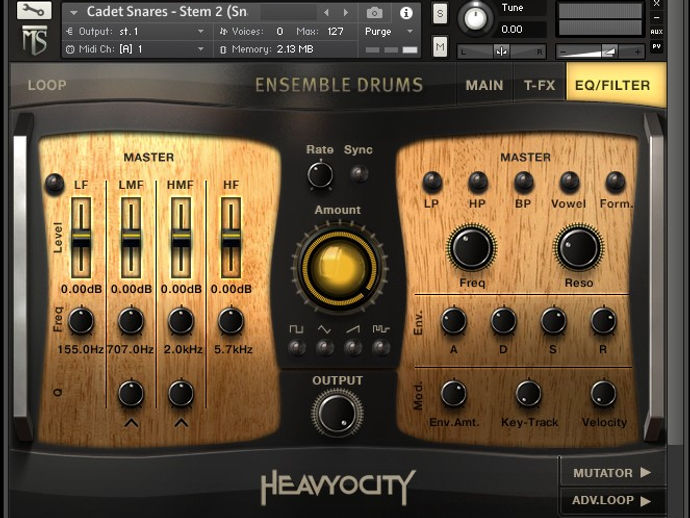The image size is (690, 518).
Task: Enable the Form. filter button
Action: click(615, 182)
